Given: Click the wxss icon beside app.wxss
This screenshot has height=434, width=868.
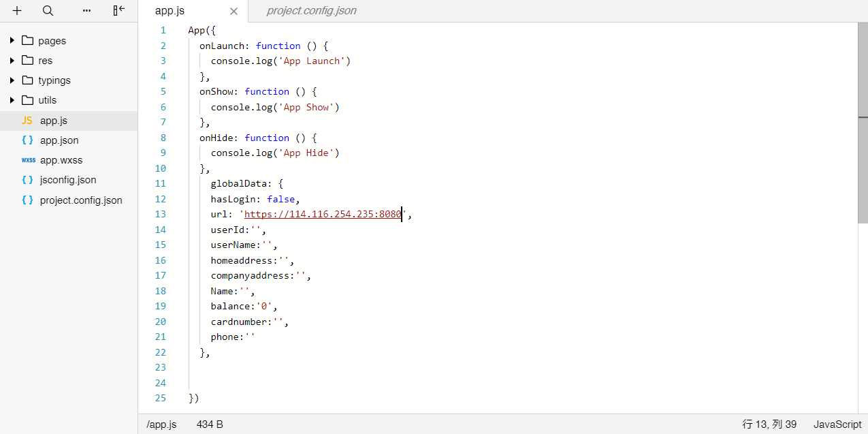Looking at the screenshot, I should [28, 160].
